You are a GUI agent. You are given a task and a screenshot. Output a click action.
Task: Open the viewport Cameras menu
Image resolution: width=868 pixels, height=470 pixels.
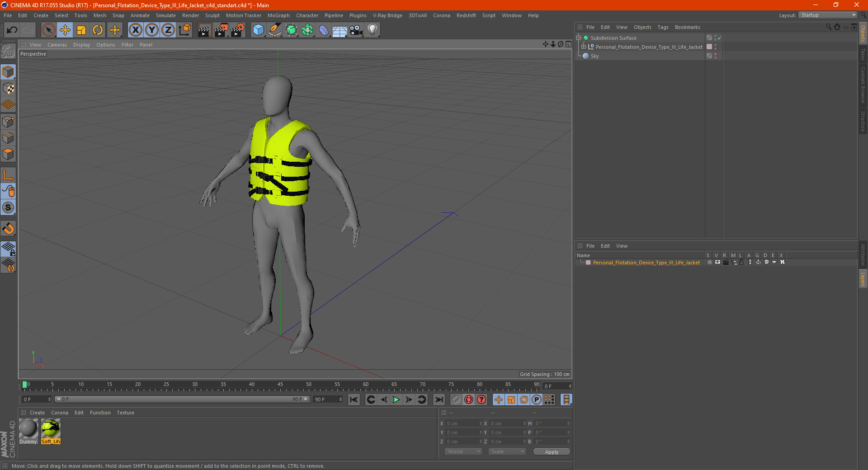pos(57,45)
